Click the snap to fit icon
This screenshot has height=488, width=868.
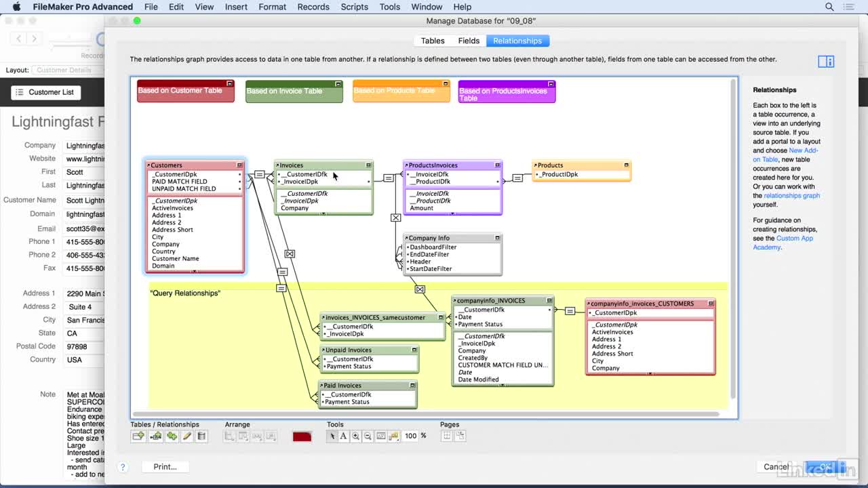pos(381,436)
